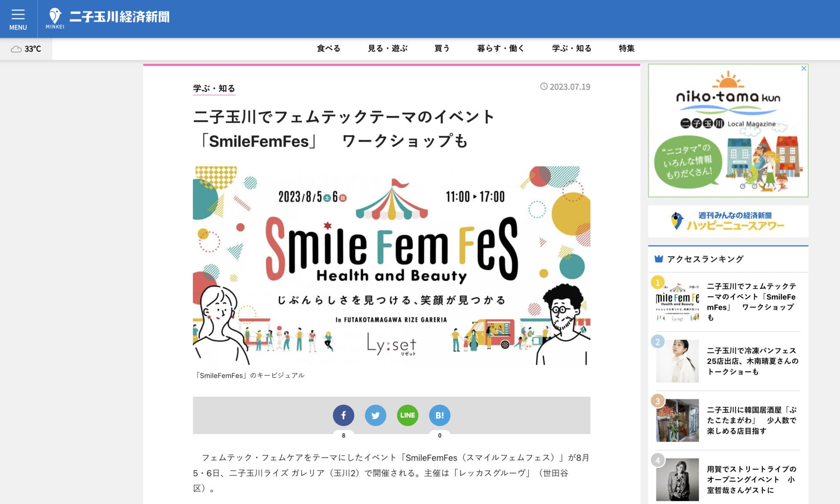Click the number 1 ranking badge

(658, 282)
